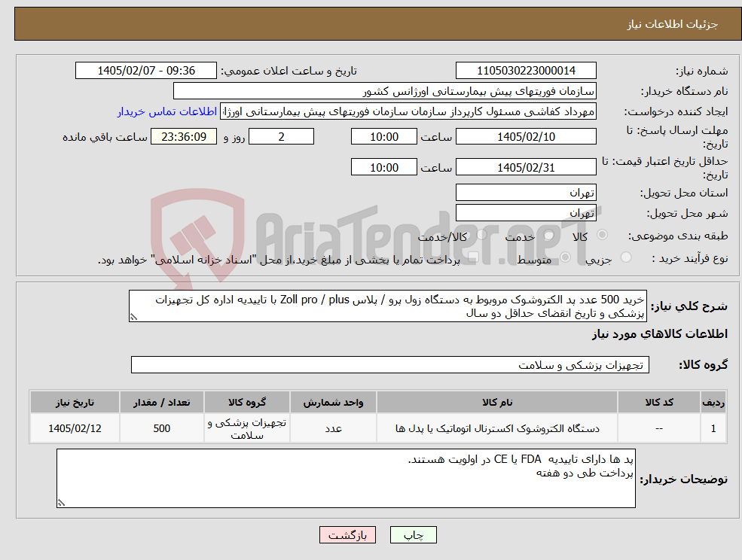
Task: Click the شرح کلی نیاز label
Action: pos(689,306)
